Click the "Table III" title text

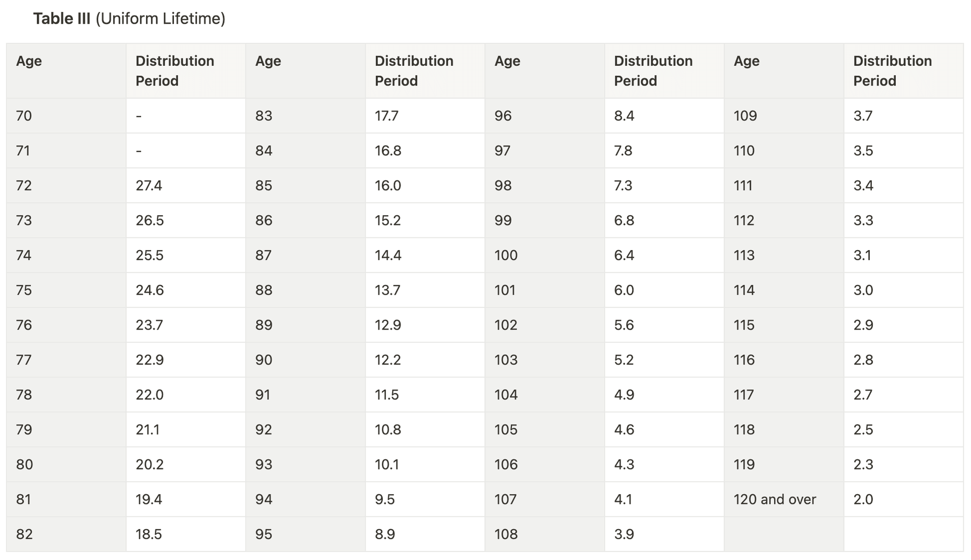(x=62, y=19)
